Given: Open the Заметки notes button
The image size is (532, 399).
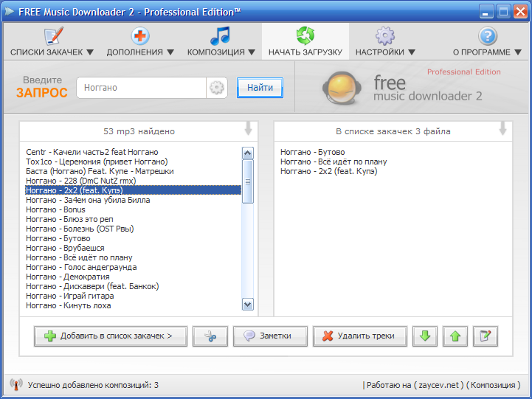Looking at the screenshot, I should [x=270, y=336].
